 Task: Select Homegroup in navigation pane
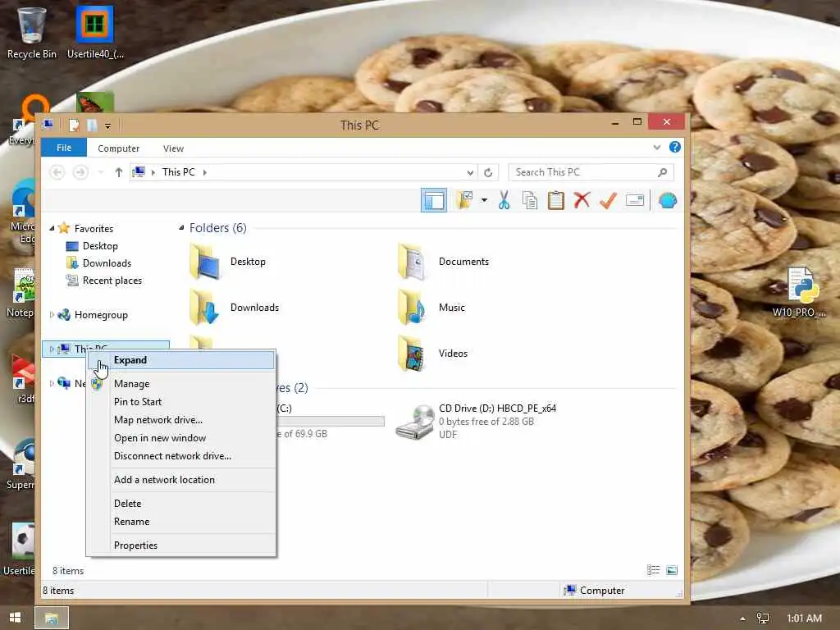pos(101,315)
